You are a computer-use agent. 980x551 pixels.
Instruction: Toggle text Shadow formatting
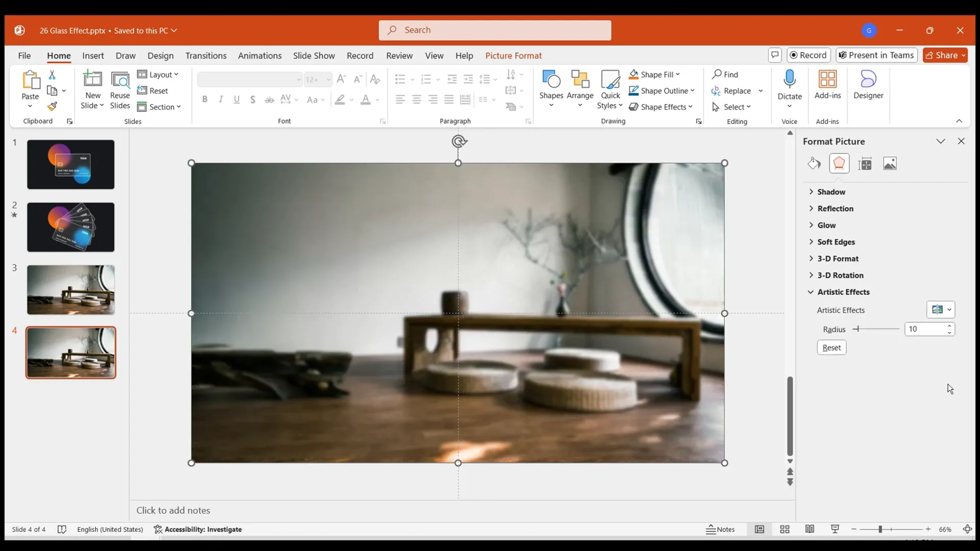[253, 99]
